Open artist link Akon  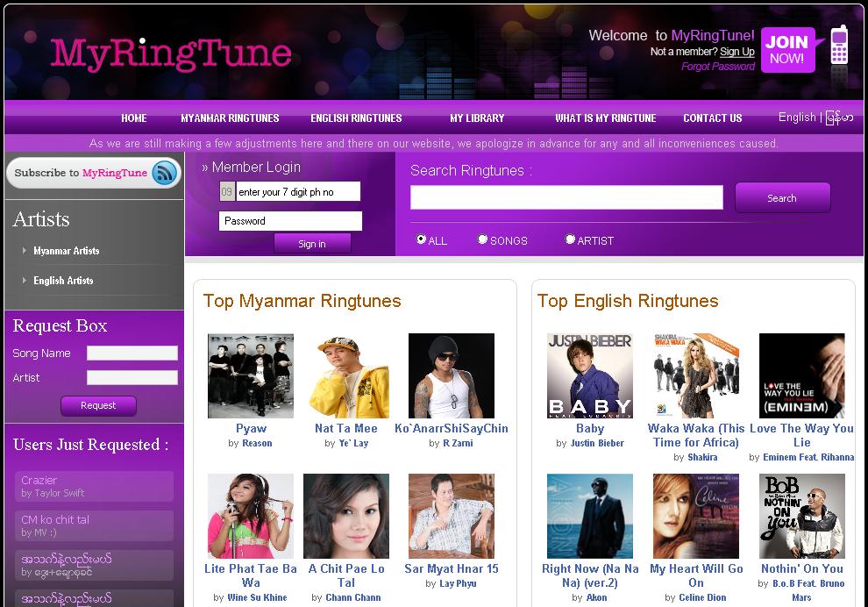click(597, 597)
